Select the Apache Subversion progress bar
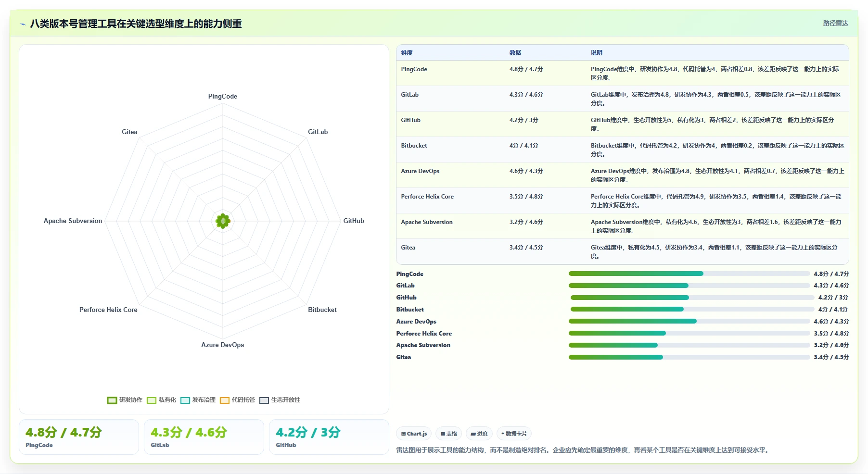 pos(689,345)
